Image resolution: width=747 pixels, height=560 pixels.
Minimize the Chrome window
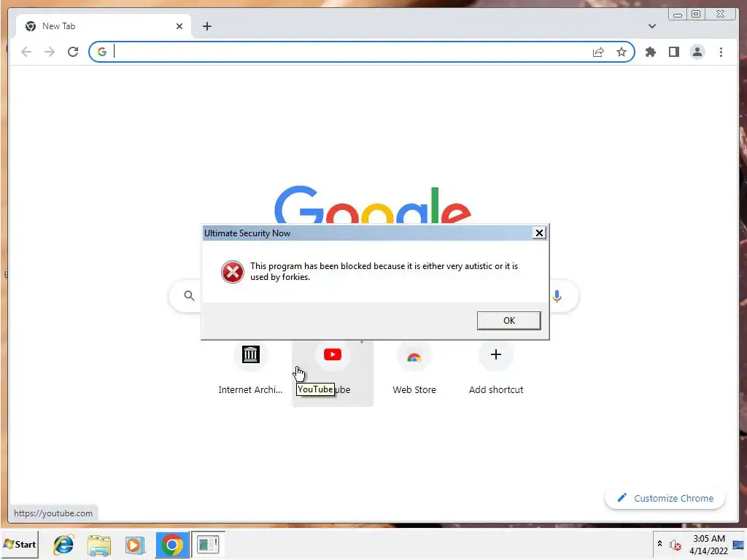(x=678, y=15)
